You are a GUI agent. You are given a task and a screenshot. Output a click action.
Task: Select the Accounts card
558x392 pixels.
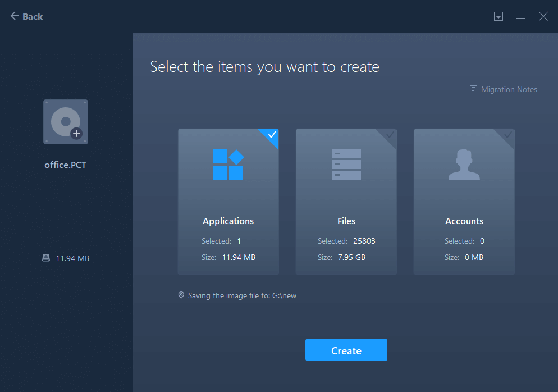tap(464, 202)
